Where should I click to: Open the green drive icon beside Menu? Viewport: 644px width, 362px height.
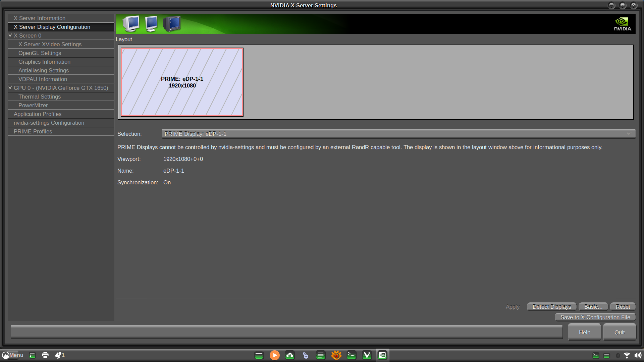point(32,355)
